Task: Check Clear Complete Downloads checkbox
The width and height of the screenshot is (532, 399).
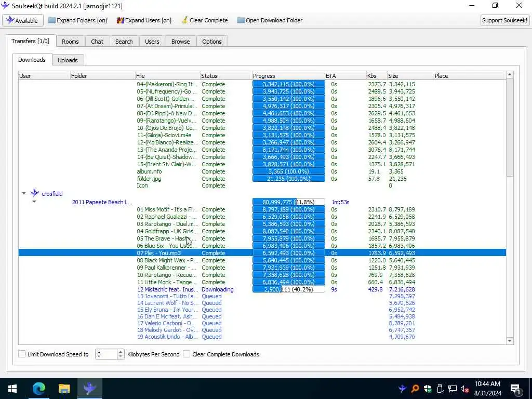Action: (187, 354)
